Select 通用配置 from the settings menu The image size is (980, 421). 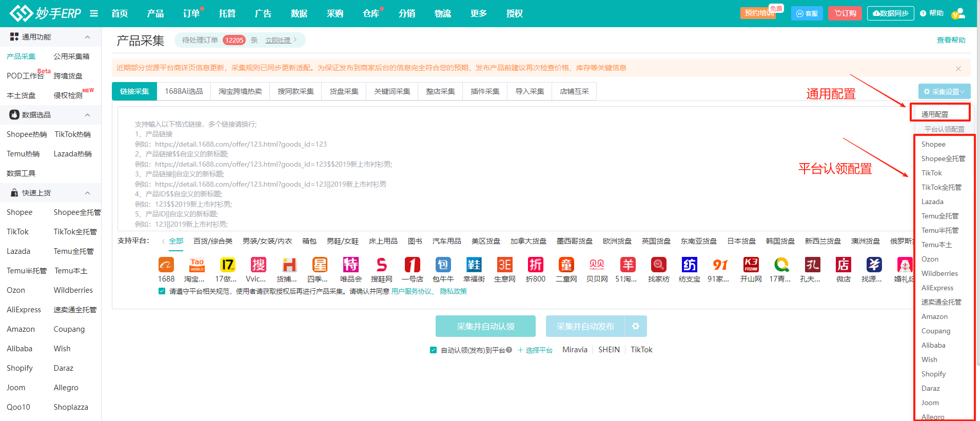(x=934, y=114)
